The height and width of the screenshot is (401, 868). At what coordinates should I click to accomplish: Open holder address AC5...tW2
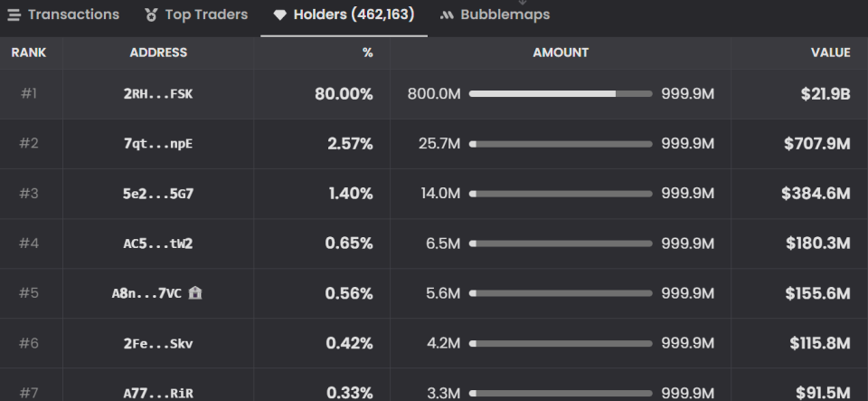coord(158,243)
